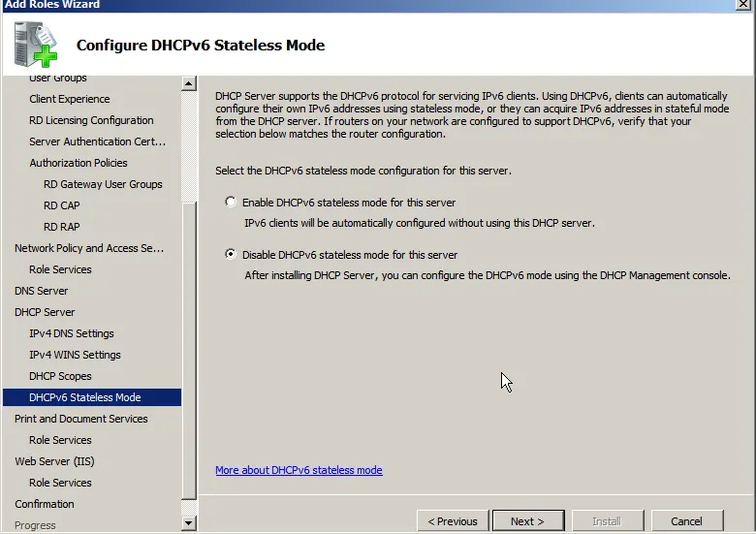756x534 pixels.
Task: Go to IPv4 WINS Settings step
Action: click(x=75, y=355)
